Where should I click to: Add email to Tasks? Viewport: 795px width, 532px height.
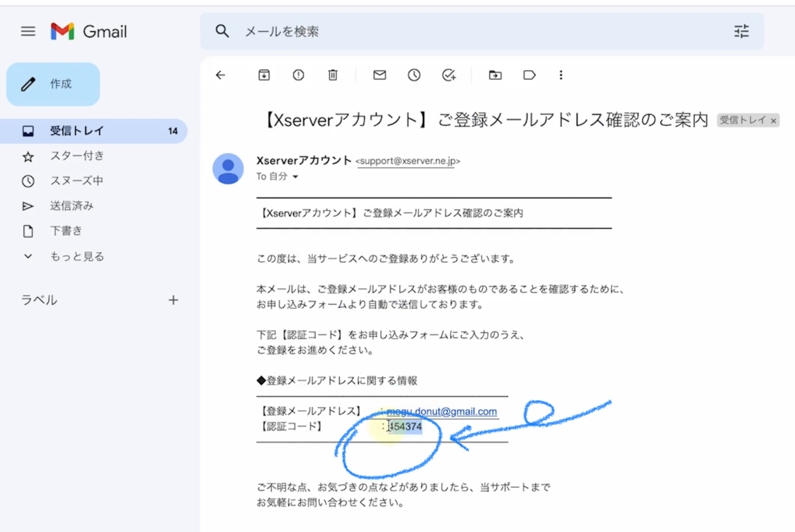449,75
